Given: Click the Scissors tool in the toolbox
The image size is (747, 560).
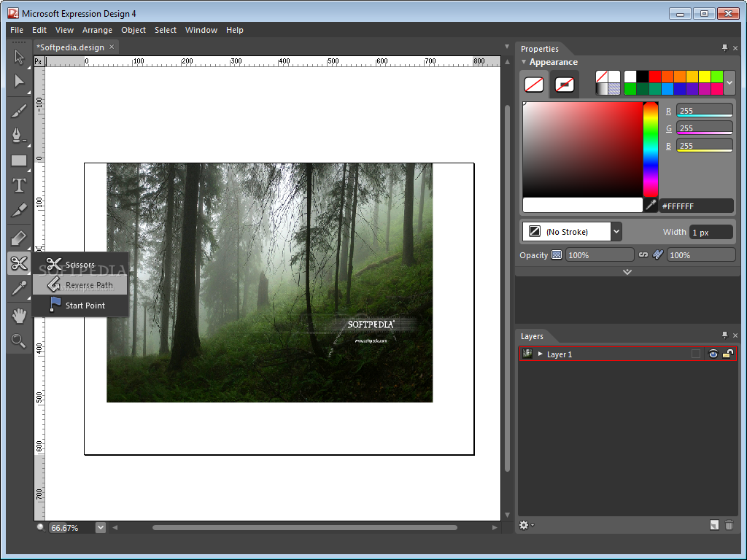Looking at the screenshot, I should tap(19, 262).
